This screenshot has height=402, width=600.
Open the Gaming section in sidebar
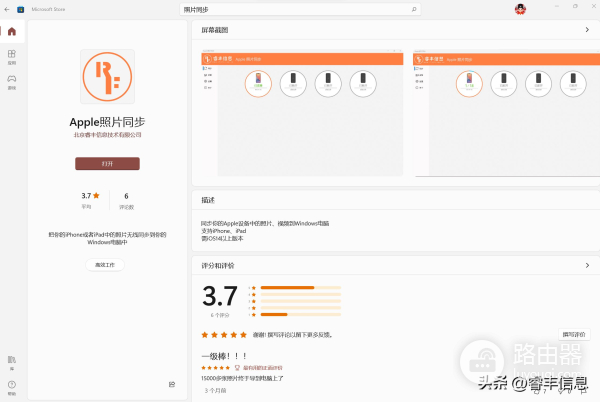pyautogui.click(x=12, y=82)
